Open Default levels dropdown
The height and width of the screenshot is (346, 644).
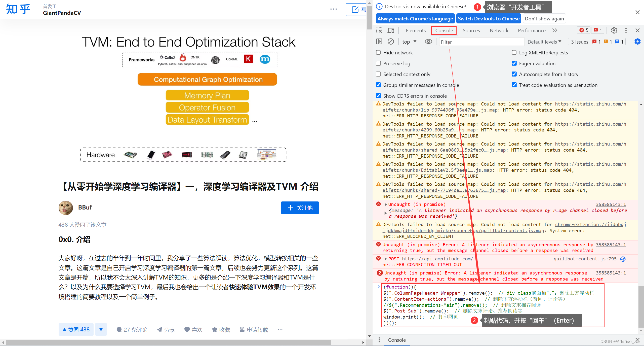click(x=544, y=42)
